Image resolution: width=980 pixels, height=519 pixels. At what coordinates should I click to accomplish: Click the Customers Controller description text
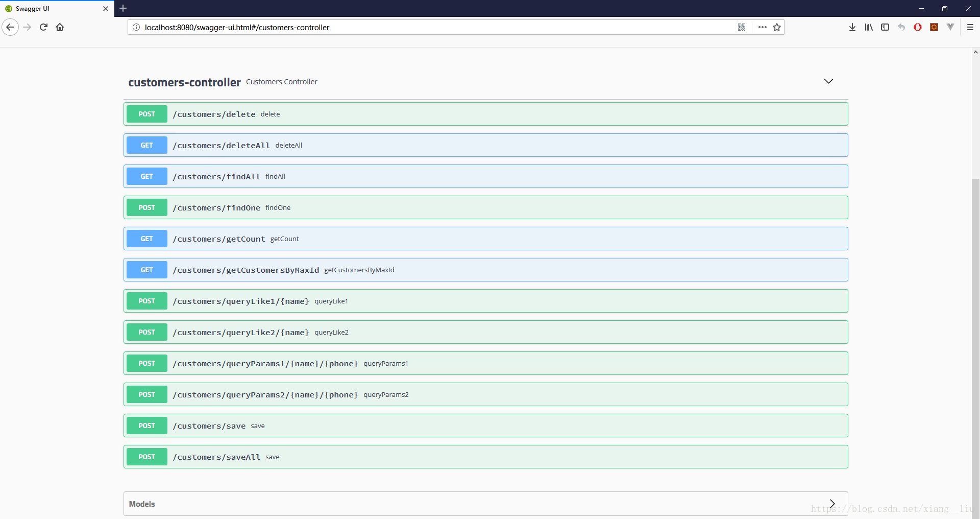coord(282,82)
